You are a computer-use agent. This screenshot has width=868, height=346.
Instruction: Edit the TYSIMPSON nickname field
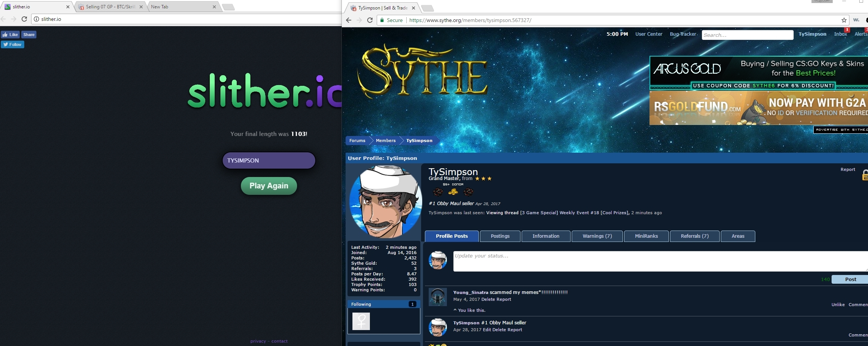coord(269,160)
